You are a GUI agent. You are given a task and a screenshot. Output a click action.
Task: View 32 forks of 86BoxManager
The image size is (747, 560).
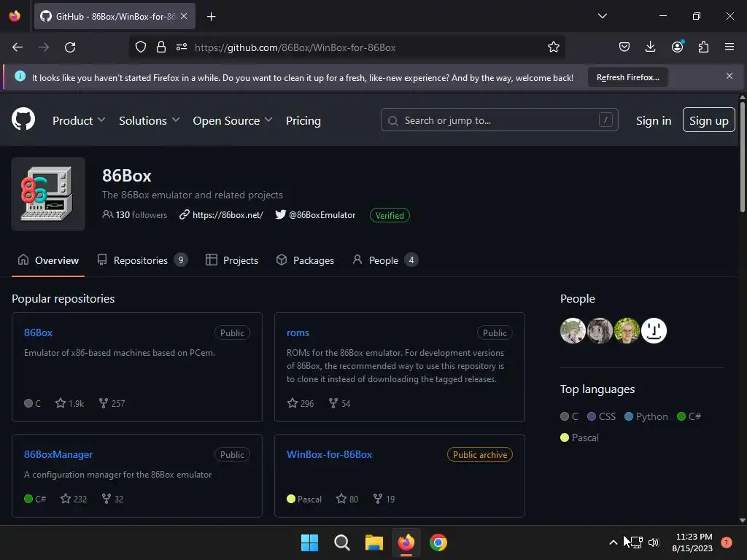click(x=113, y=499)
